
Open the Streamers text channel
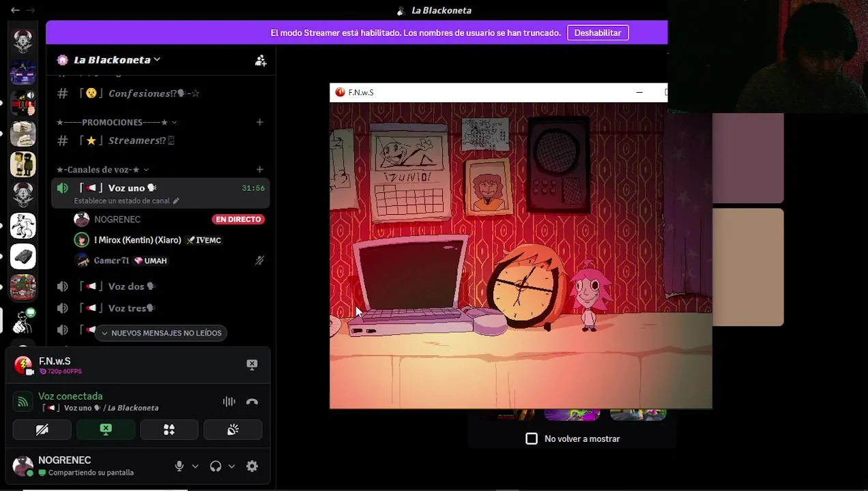161,140
